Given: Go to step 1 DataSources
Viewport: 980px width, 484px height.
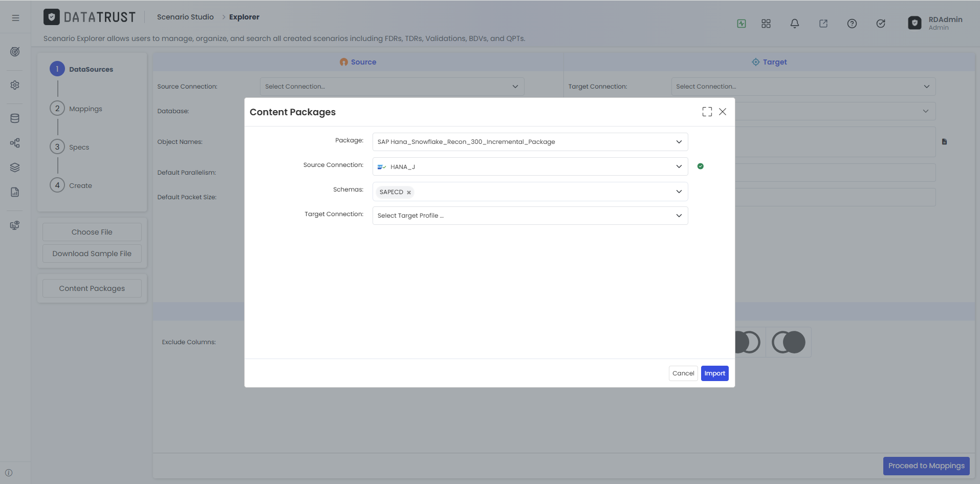Looking at the screenshot, I should (81, 69).
